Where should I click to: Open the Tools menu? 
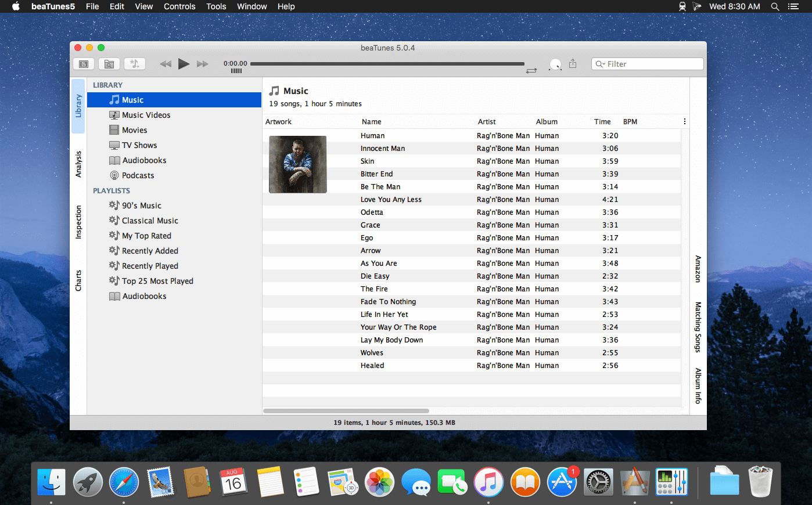click(216, 6)
